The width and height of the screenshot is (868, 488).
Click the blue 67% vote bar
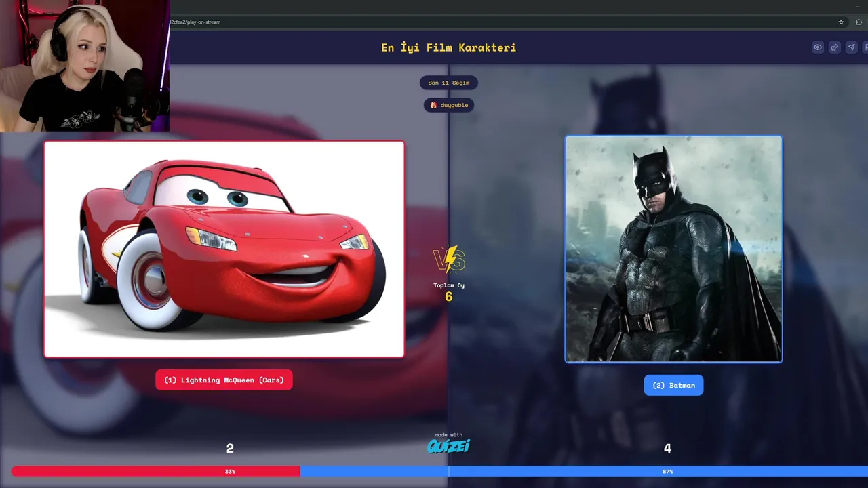[584, 471]
